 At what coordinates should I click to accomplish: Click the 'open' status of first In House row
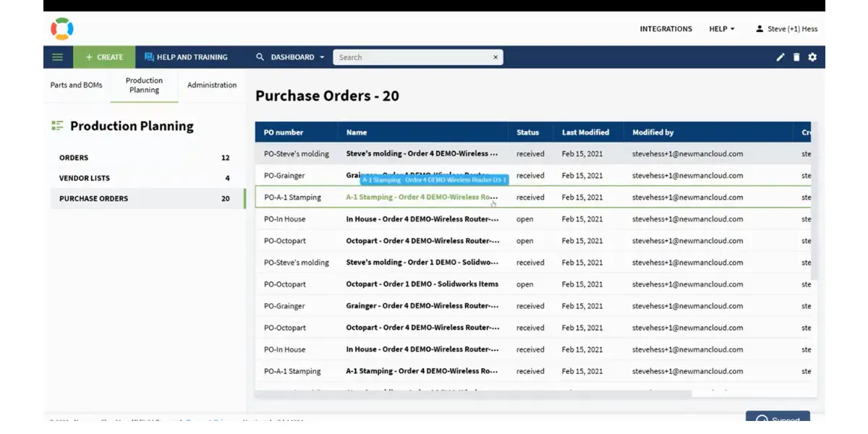pos(524,219)
